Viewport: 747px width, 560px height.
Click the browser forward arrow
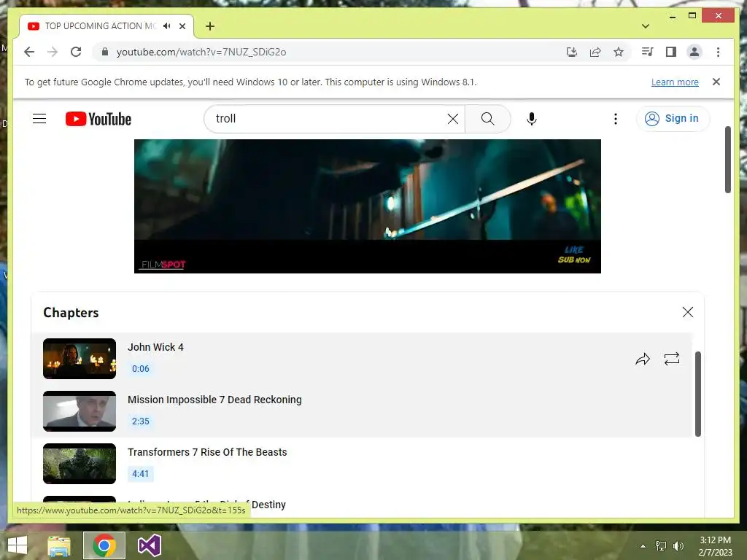(53, 52)
